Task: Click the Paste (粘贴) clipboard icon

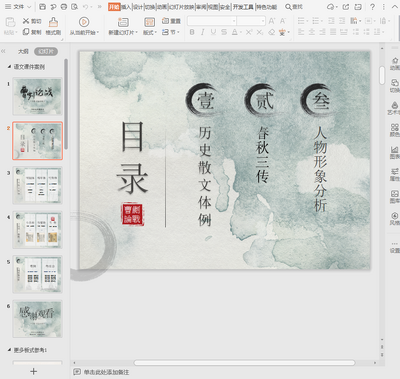Action: pyautogui.click(x=10, y=22)
